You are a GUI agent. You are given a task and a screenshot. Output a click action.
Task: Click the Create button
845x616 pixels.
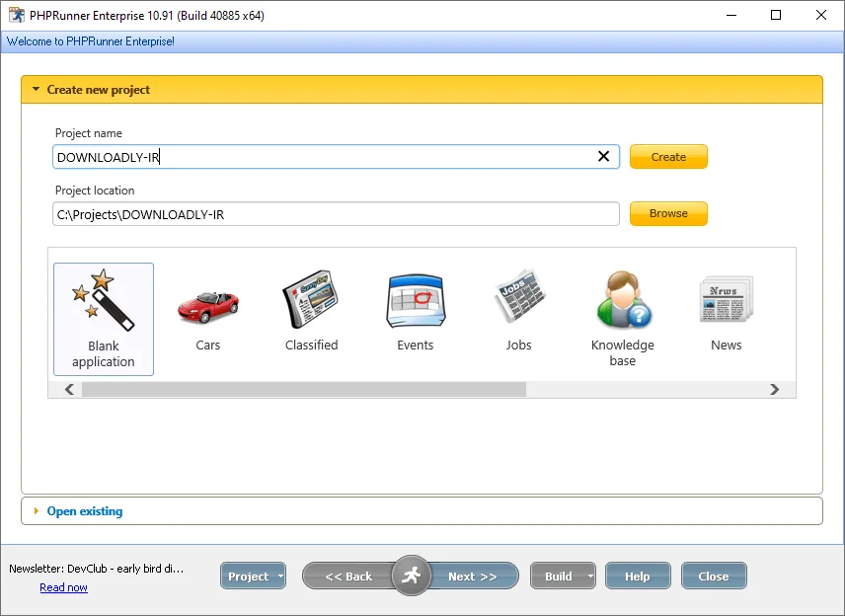pos(668,157)
